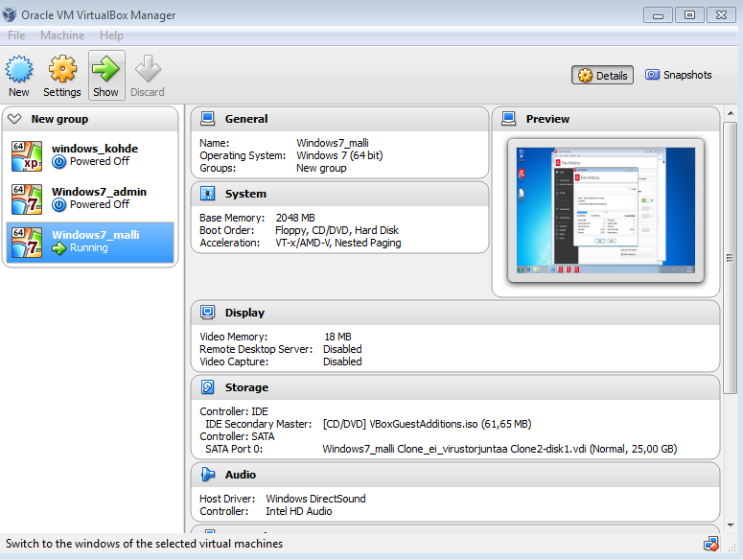
Task: Select the Windows7_admin machine icon
Action: pyautogui.click(x=27, y=198)
